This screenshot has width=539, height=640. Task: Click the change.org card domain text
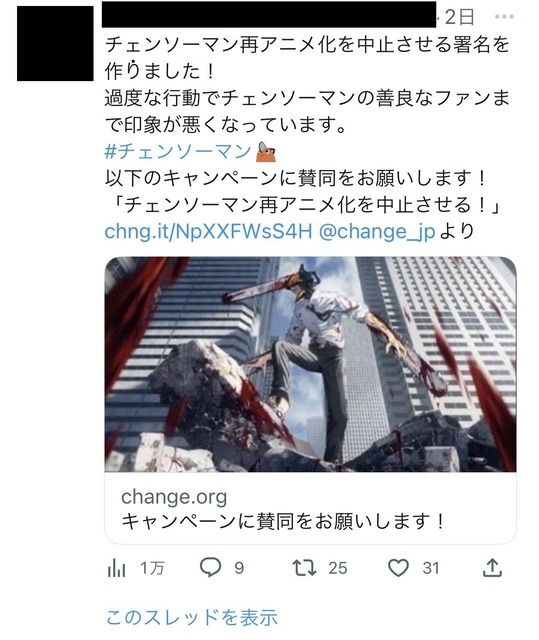(x=174, y=497)
